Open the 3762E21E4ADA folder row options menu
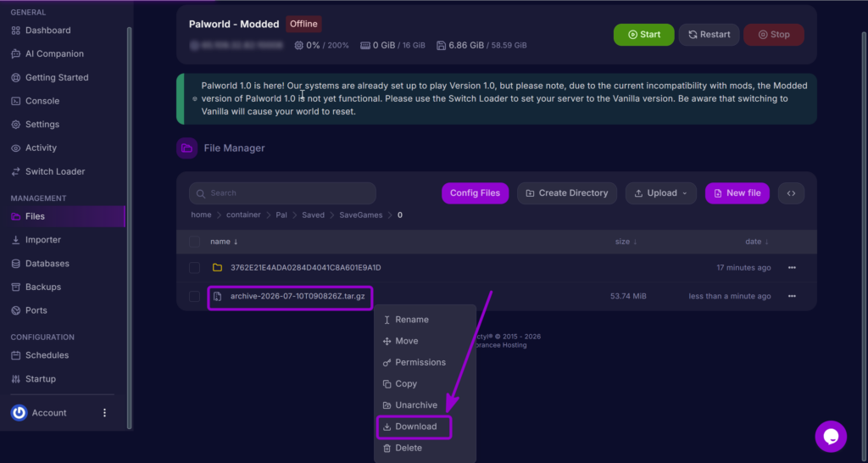 [792, 267]
